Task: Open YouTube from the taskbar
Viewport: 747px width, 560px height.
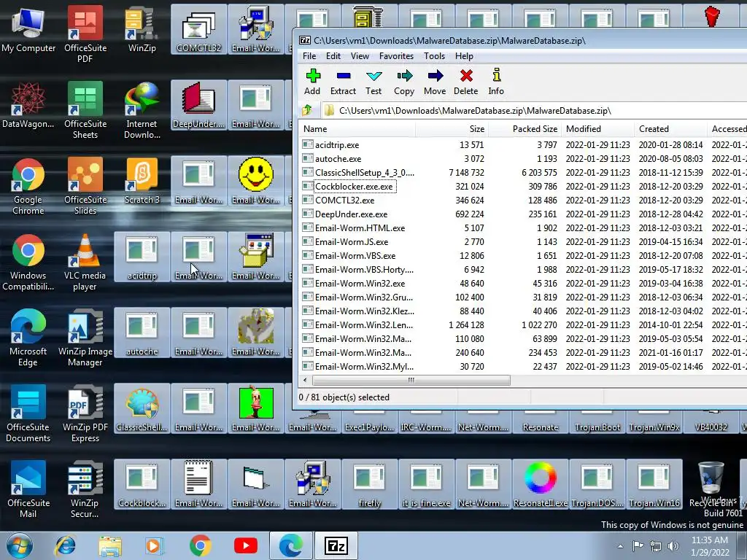Action: pyautogui.click(x=246, y=545)
